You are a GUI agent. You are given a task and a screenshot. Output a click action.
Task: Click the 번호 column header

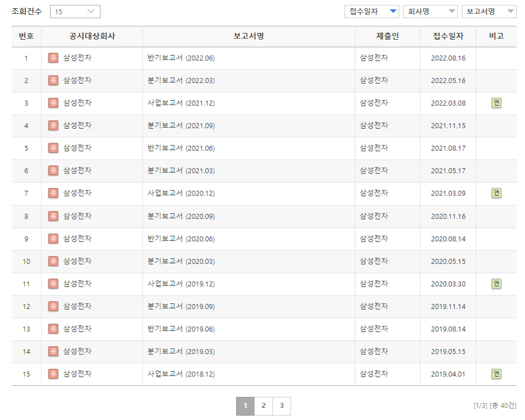(x=26, y=36)
